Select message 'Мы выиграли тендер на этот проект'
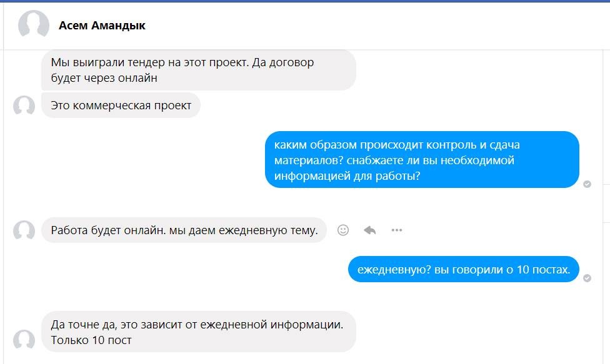 (x=198, y=70)
